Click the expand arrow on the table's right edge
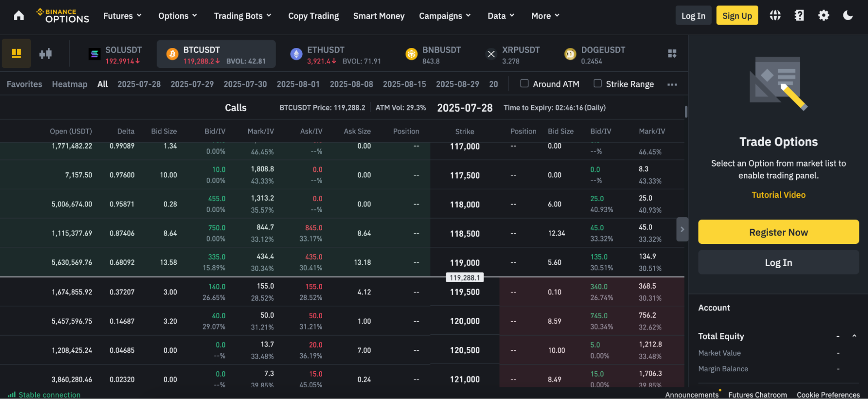Image resolution: width=868 pixels, height=399 pixels. pyautogui.click(x=682, y=229)
